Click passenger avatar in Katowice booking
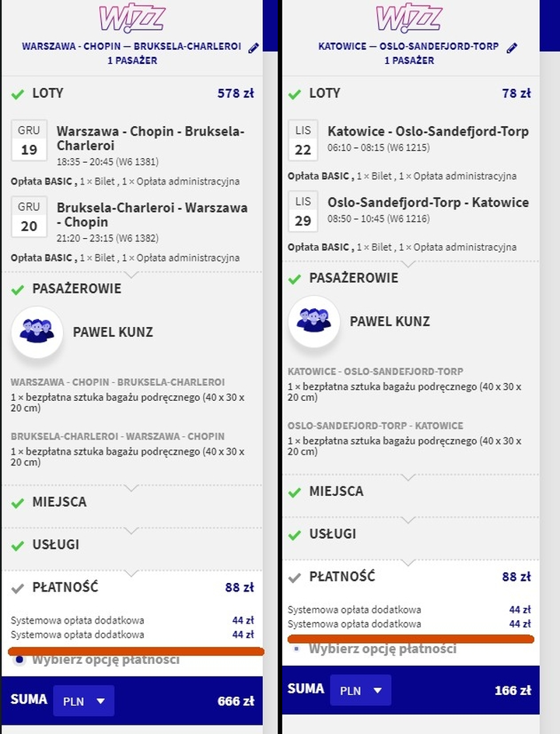 pos(314,321)
